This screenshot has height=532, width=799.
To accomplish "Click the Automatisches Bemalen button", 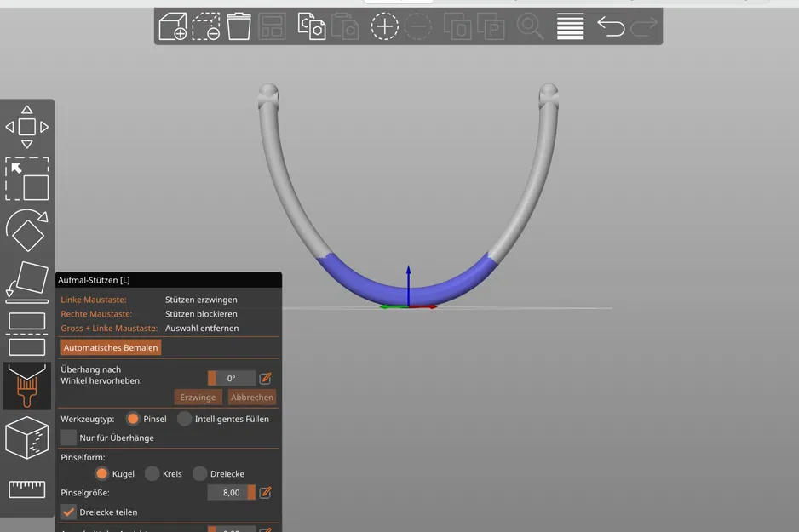I will tap(111, 347).
